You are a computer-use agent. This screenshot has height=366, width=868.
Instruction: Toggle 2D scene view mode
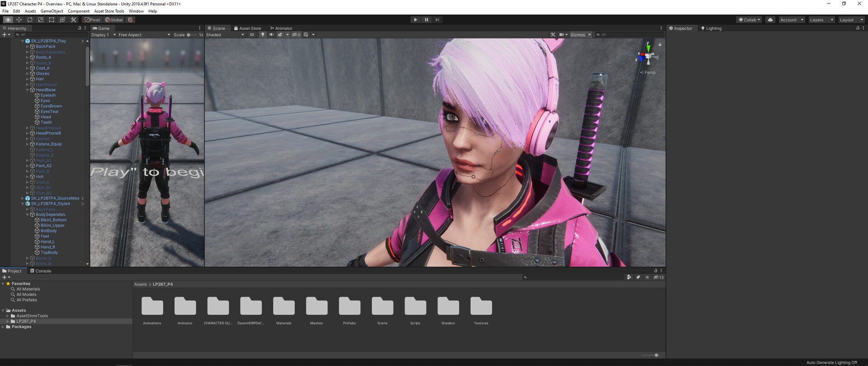252,35
